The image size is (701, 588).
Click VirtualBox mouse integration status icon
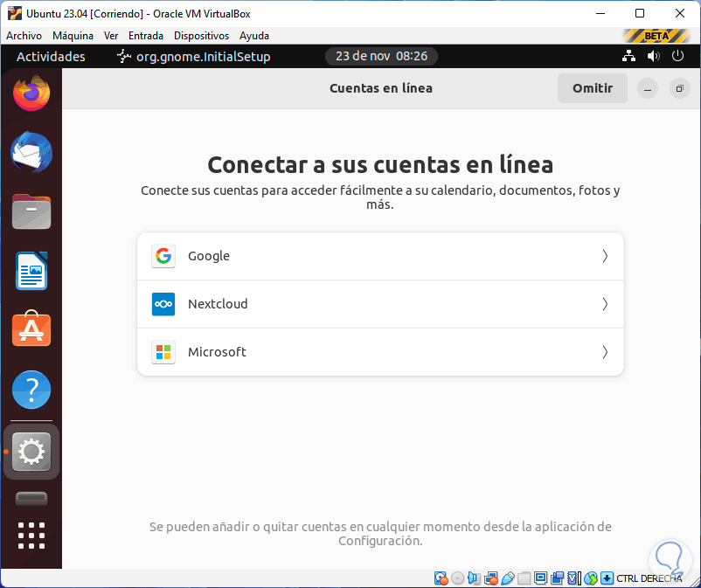591,578
